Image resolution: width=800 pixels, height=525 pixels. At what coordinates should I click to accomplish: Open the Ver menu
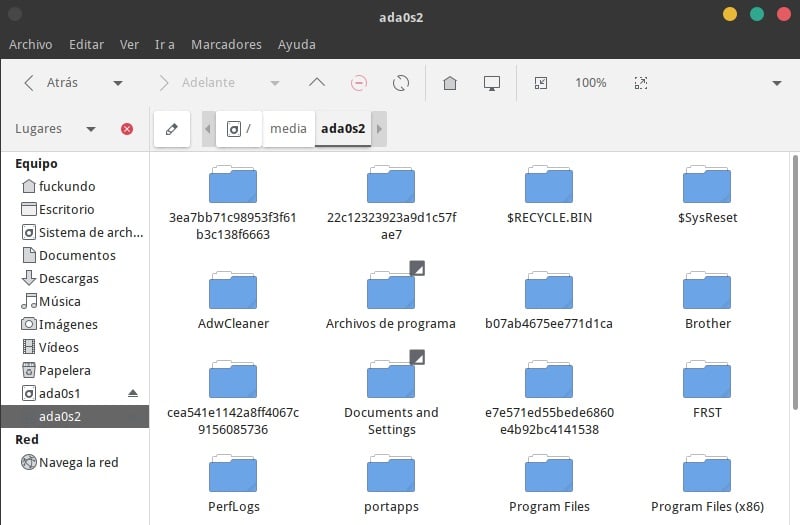(129, 44)
